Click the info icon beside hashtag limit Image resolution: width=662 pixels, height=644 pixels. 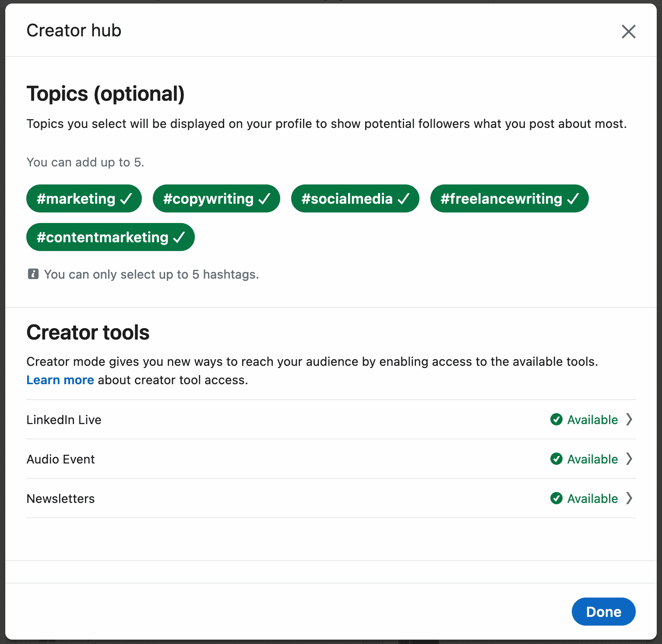pyautogui.click(x=33, y=274)
